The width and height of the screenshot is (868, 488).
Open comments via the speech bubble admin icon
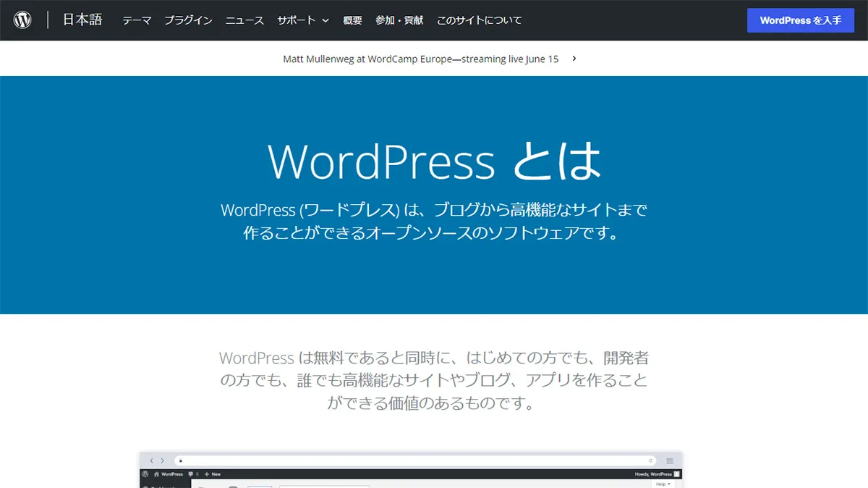(191, 474)
